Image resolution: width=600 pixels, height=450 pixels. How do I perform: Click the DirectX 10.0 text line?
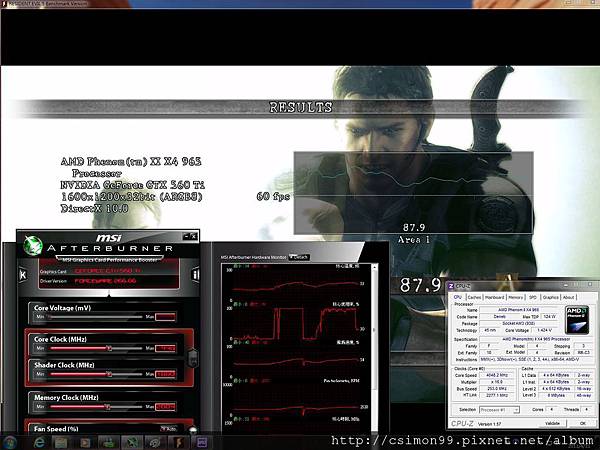tap(94, 209)
